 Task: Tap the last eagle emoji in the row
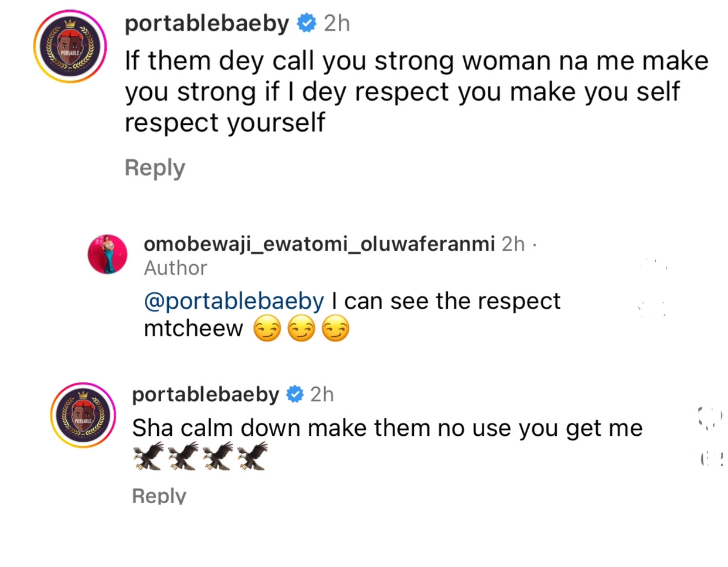253,456
